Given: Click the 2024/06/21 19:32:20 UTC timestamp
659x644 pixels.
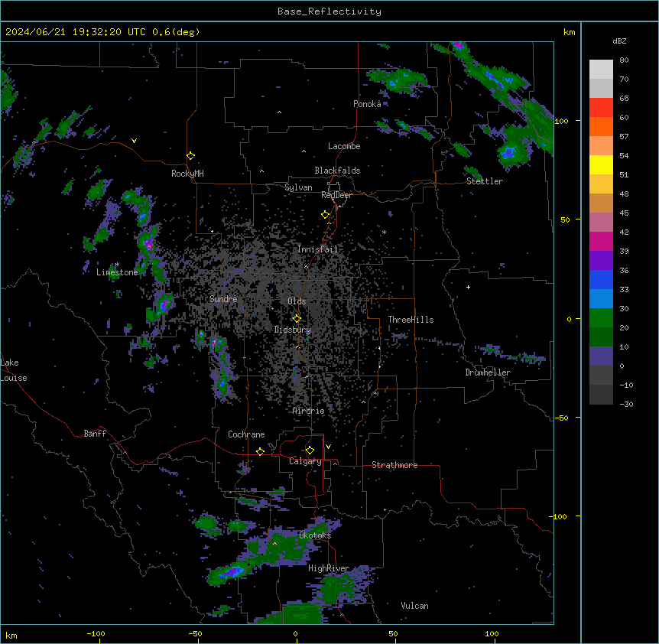Looking at the screenshot, I should [x=75, y=32].
